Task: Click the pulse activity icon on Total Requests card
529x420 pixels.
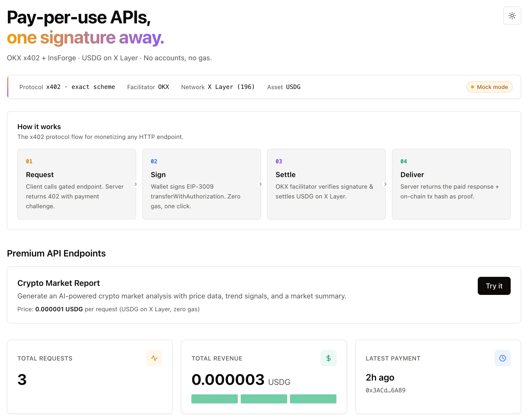Action: point(154,358)
